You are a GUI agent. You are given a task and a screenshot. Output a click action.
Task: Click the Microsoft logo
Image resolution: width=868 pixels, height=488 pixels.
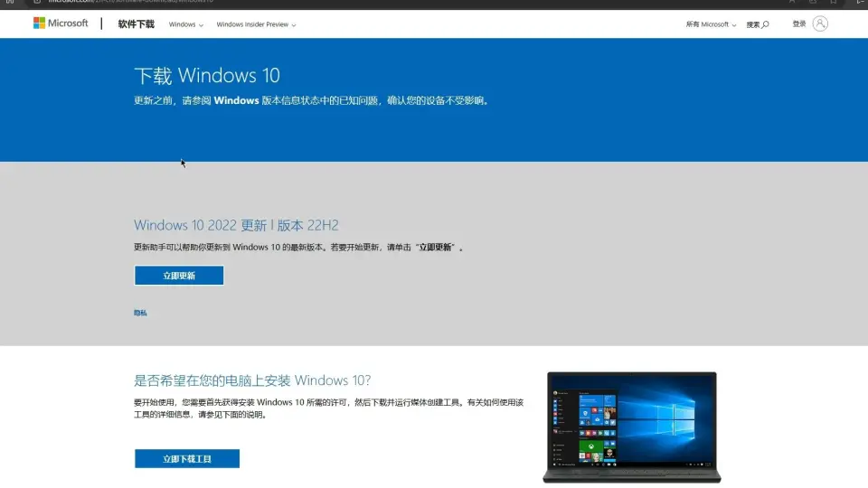coord(61,23)
